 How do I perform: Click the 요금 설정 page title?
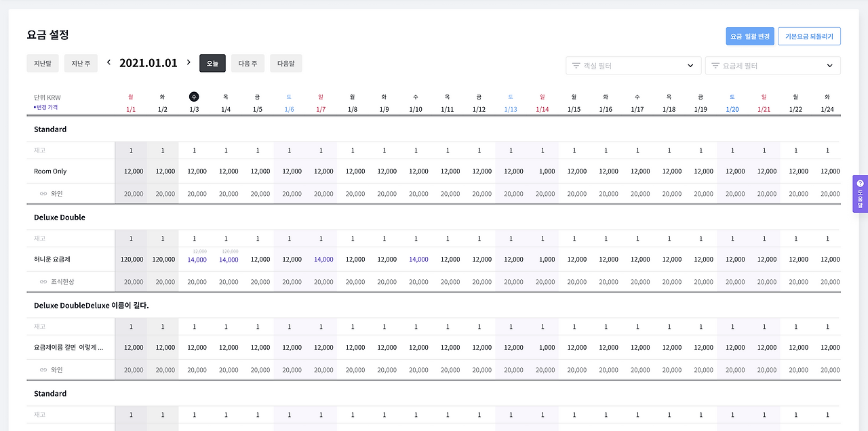[x=48, y=35]
